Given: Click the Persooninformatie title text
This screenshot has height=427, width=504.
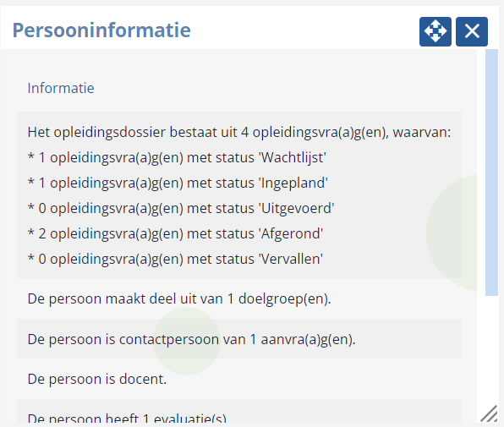Looking at the screenshot, I should (x=101, y=30).
